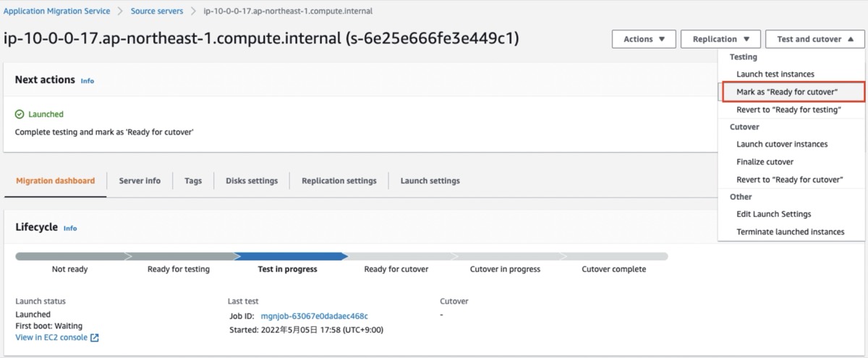Open the Server info tab

point(140,181)
